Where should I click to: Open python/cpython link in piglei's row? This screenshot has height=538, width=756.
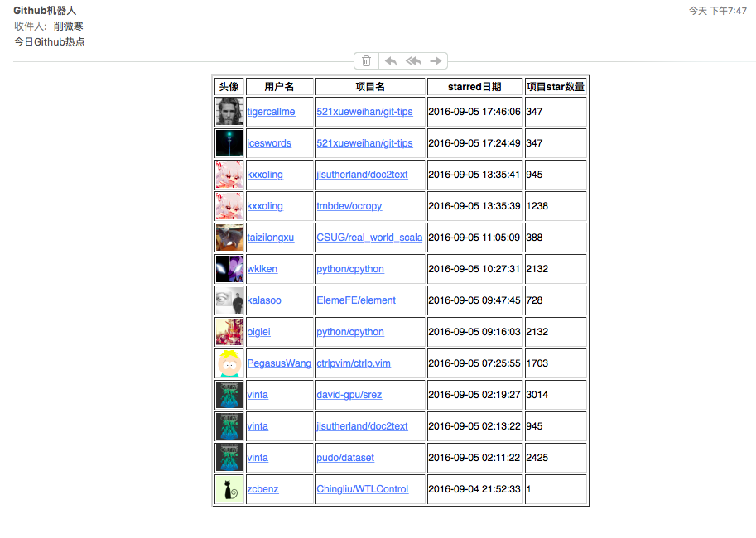350,332
